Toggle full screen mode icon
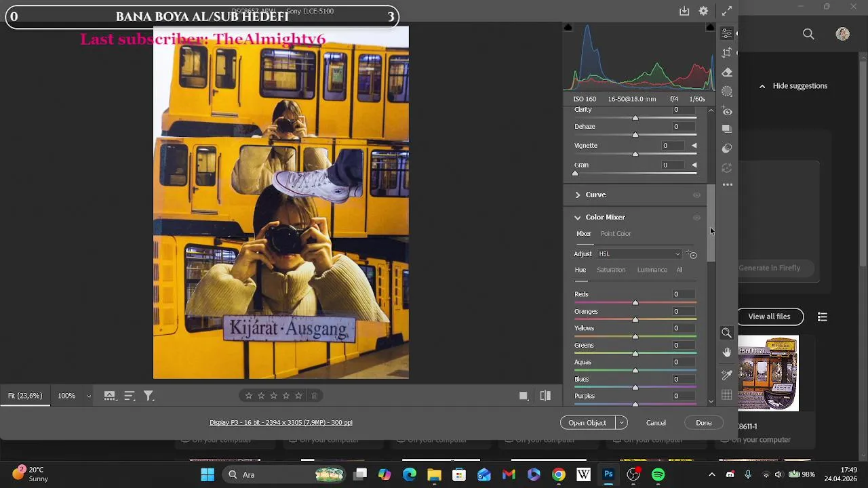Image resolution: width=868 pixels, height=488 pixels. tap(727, 11)
